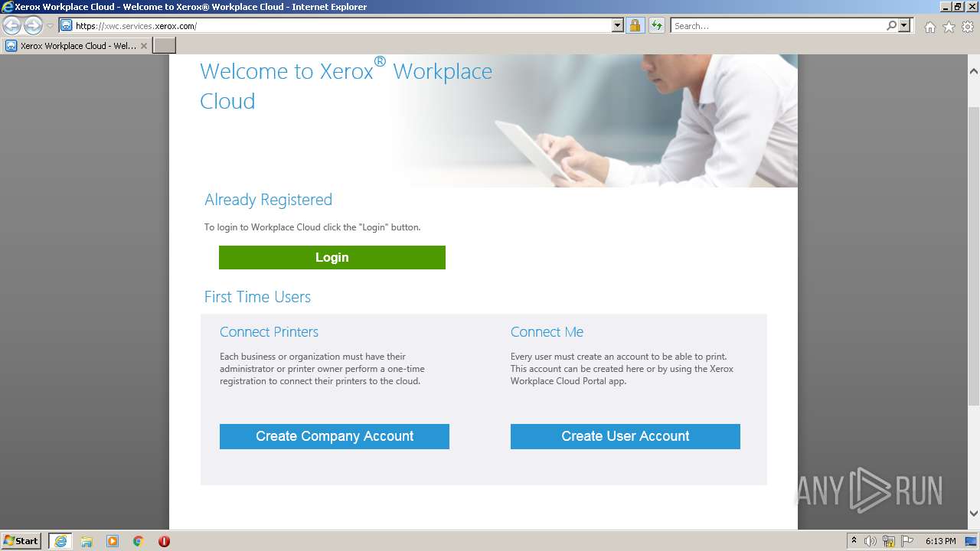Open the recent pages dropdown arrow
The image size is (980, 551).
click(x=50, y=26)
